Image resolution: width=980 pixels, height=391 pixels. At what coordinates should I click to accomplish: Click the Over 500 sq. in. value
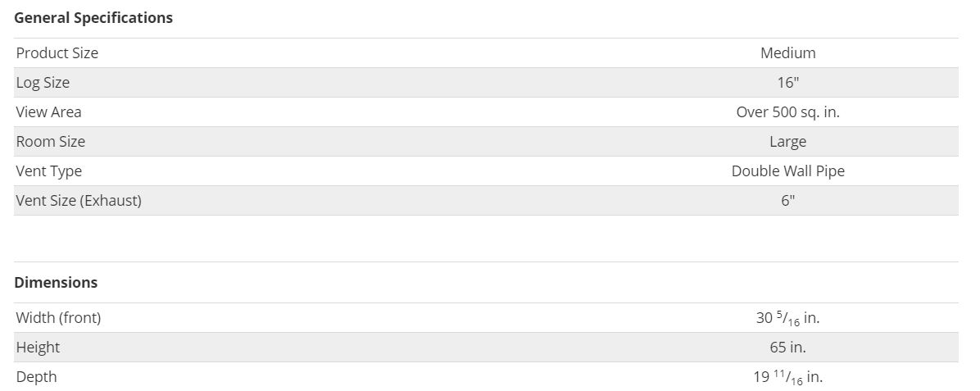point(787,112)
